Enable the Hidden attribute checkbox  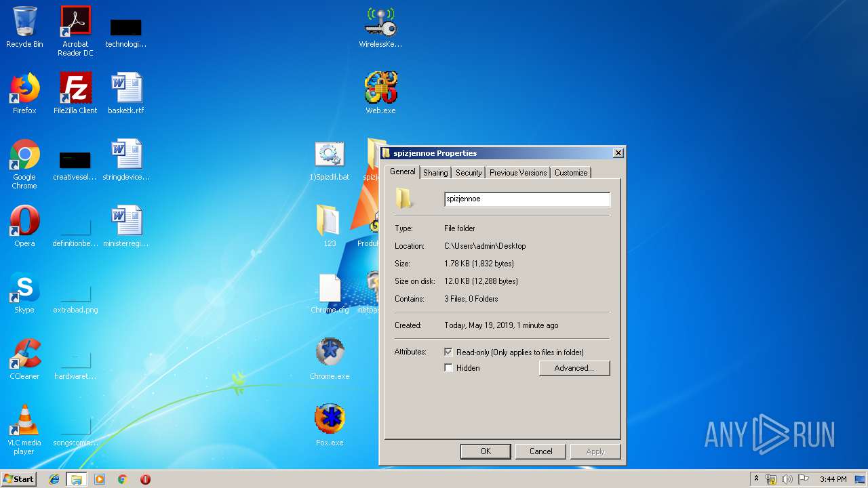point(448,368)
